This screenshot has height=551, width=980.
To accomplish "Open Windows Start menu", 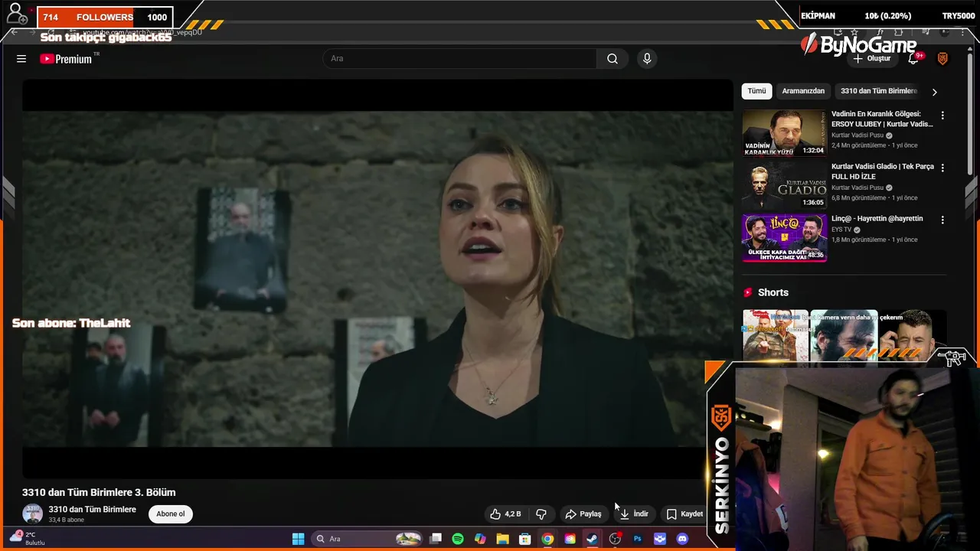I will (298, 539).
